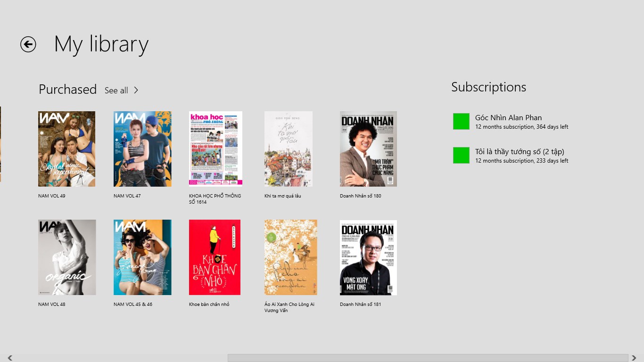Open NAM VOL 45 & 46 cover
644x362 pixels.
[x=142, y=257]
